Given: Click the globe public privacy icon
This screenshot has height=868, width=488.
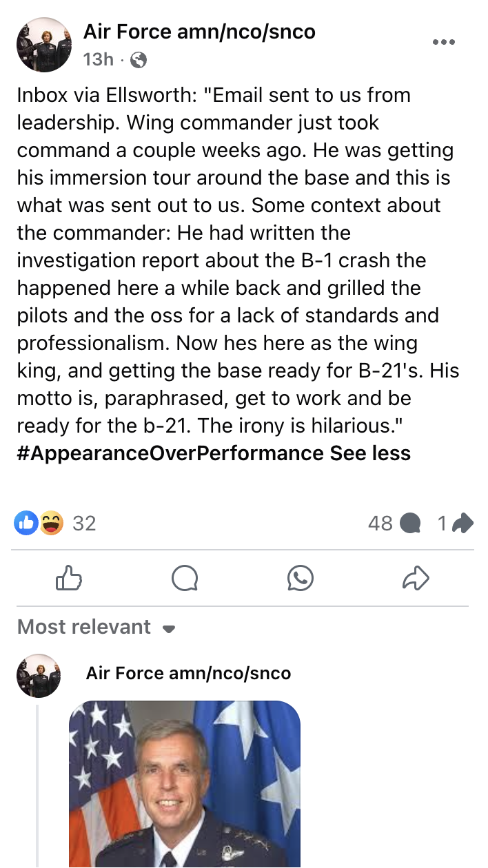Looking at the screenshot, I should tap(139, 61).
